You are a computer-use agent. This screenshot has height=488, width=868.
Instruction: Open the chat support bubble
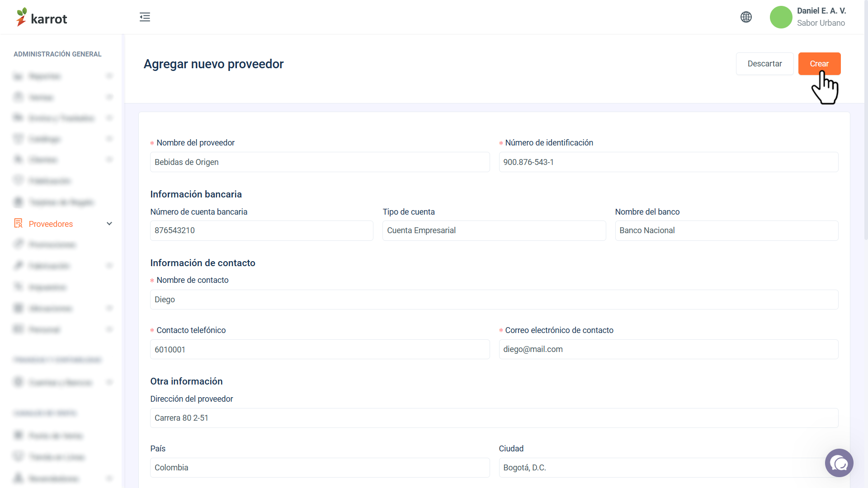click(x=839, y=463)
